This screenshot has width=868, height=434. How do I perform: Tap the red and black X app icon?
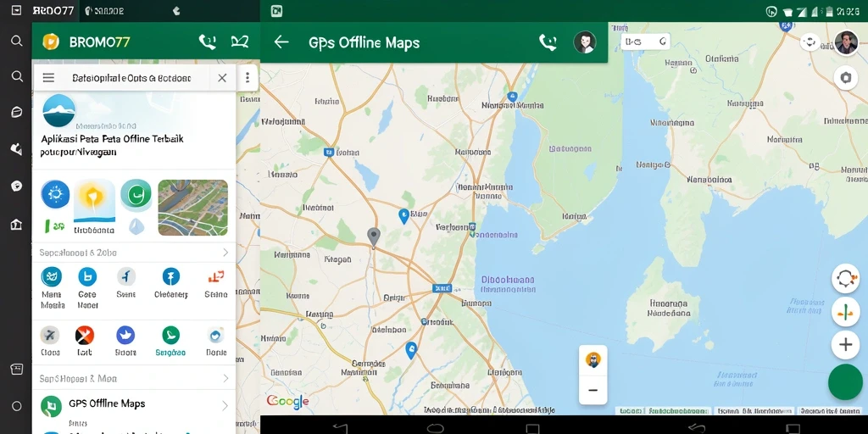85,335
